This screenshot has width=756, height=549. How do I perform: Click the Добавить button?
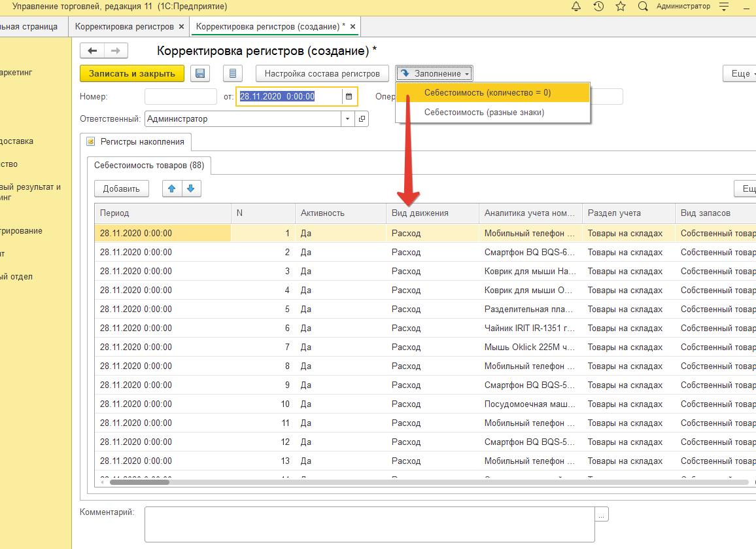[x=122, y=188]
